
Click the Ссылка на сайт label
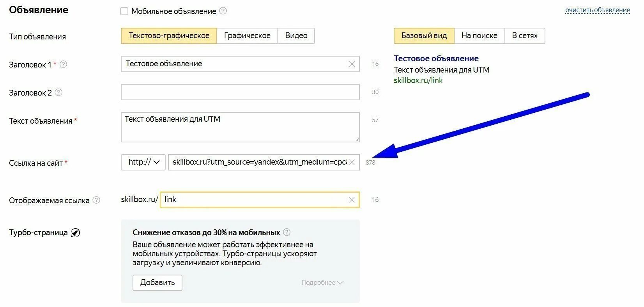36,163
